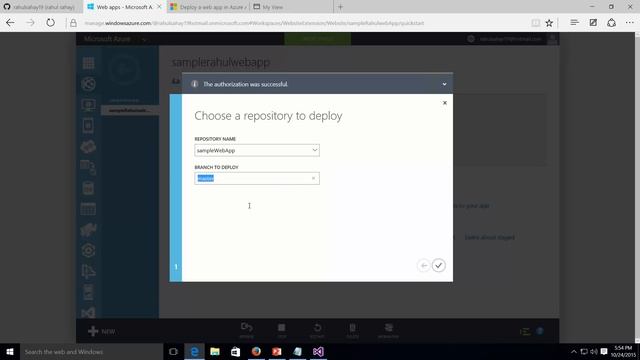This screenshot has height=360, width=640.
Task: Open Azure Virtual Machines sidebar icon
Action: coord(88,105)
